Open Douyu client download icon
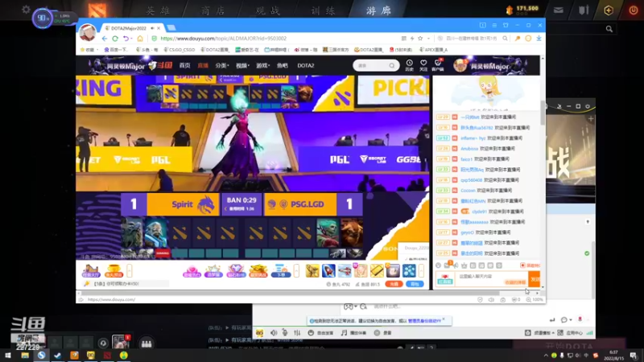Image resolution: width=644 pixels, height=362 pixels. click(438, 65)
